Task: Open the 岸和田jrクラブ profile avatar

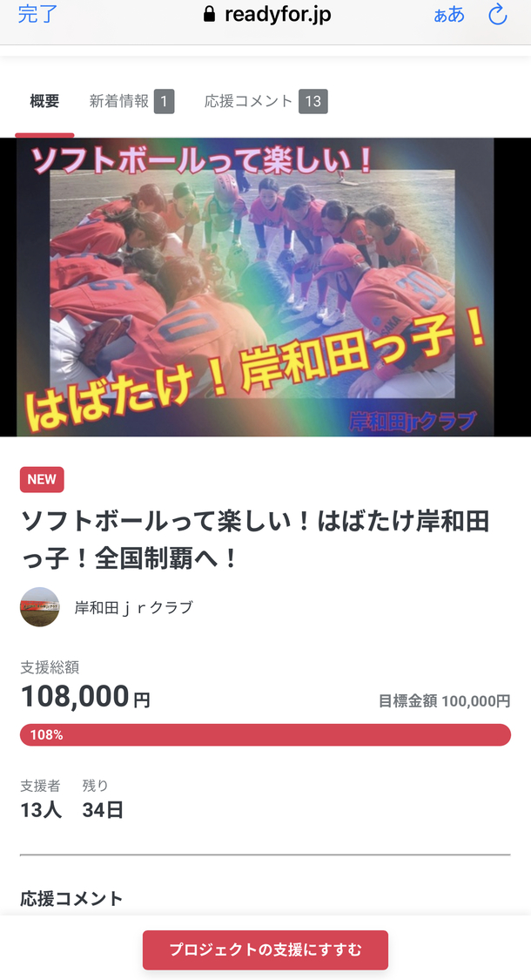Action: point(39,607)
